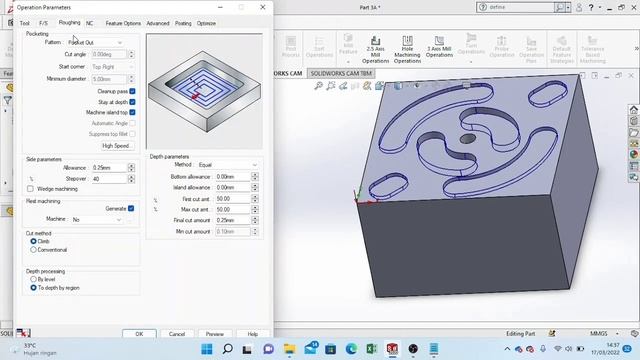Click Default Feature Strategies icon
Screen dimensions: 640x360
coord(562,49)
